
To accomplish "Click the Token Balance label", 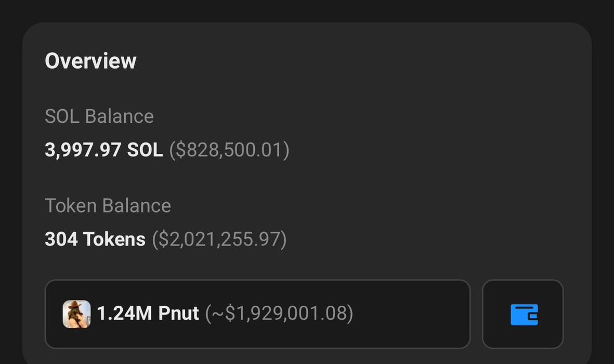I will [x=108, y=206].
